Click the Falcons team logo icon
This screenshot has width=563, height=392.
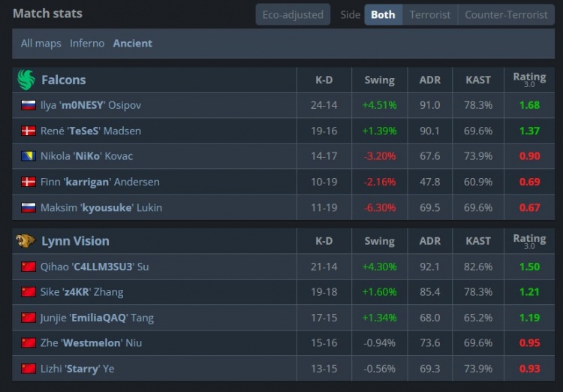click(26, 80)
